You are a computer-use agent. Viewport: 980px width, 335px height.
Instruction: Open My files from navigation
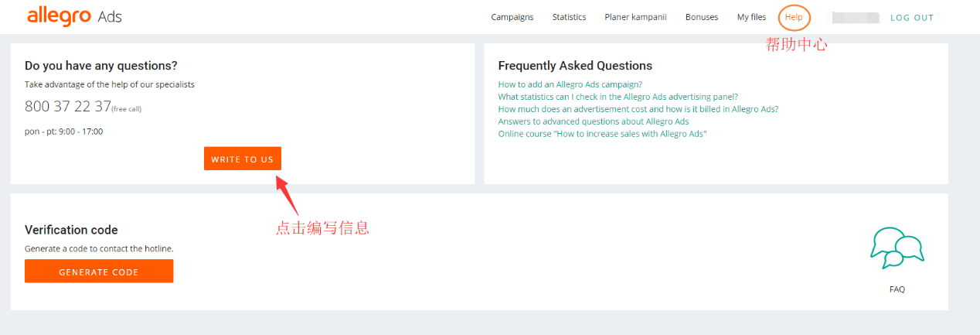tap(751, 17)
